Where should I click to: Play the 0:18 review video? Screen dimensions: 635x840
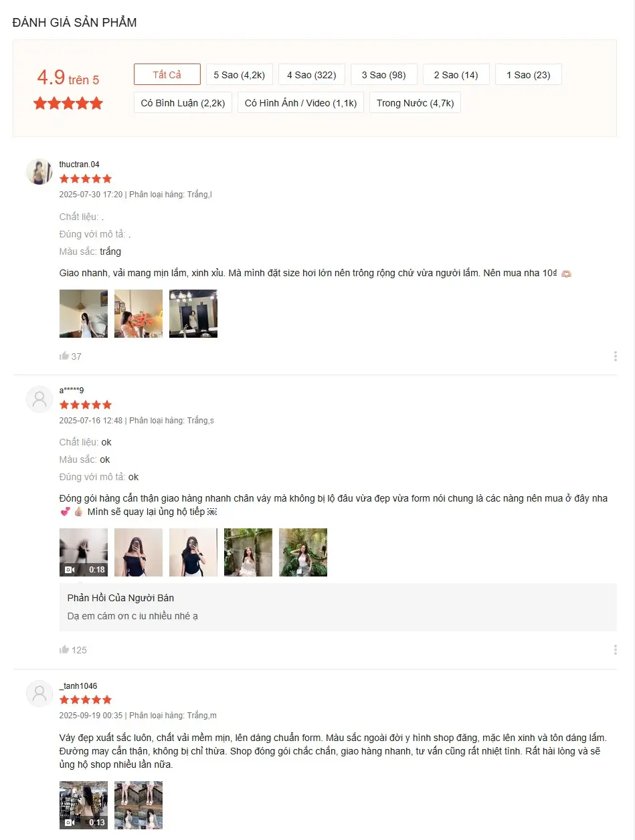pyautogui.click(x=84, y=552)
